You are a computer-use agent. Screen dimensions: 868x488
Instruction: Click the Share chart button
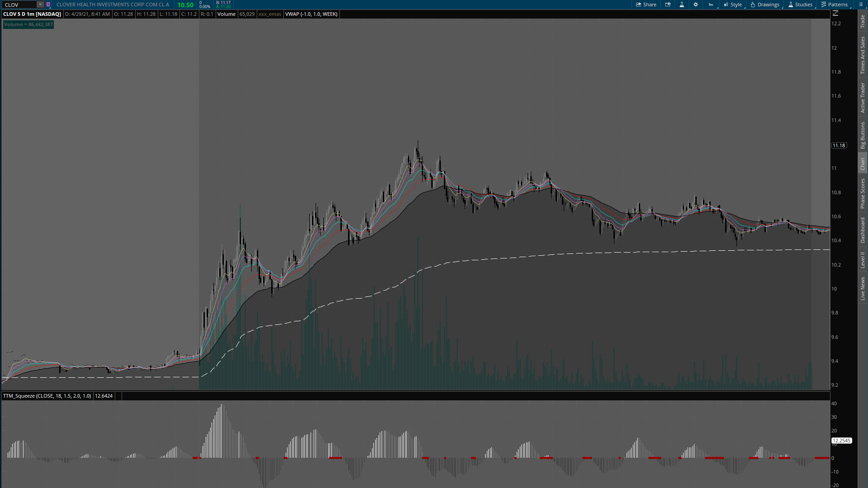646,5
